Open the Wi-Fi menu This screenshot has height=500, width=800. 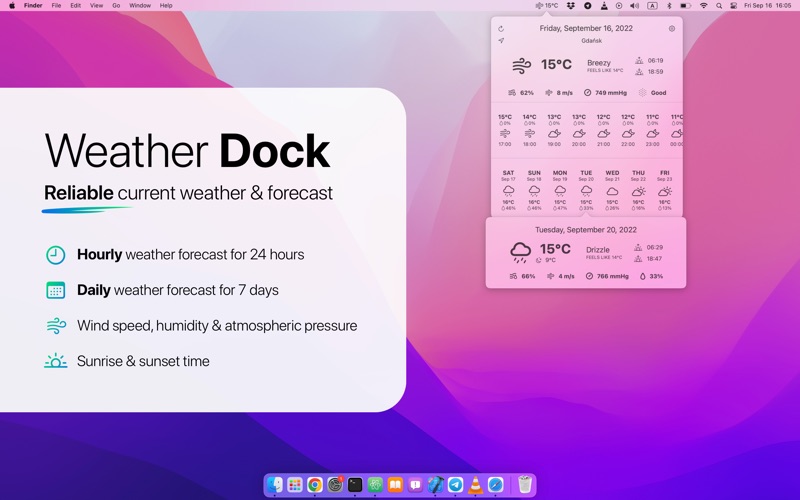(x=704, y=6)
